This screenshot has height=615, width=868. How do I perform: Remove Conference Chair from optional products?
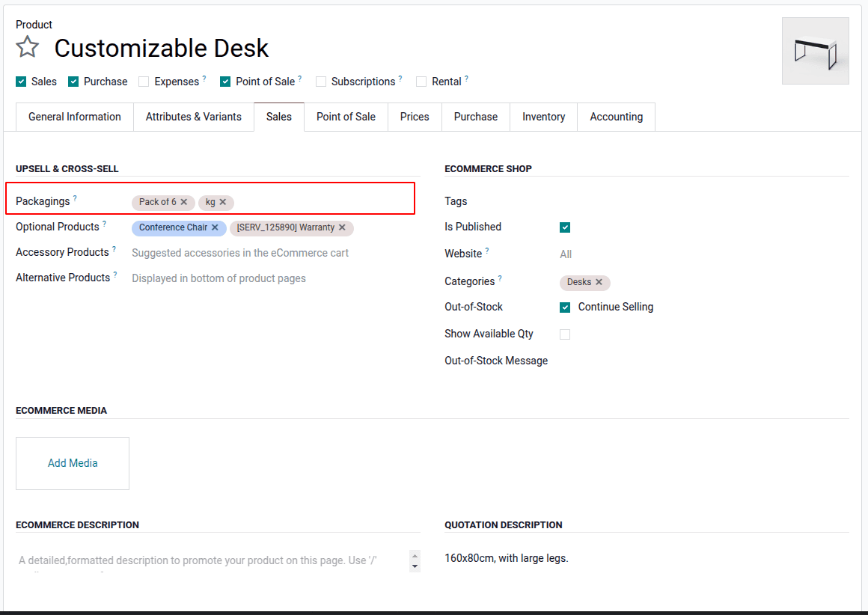215,227
